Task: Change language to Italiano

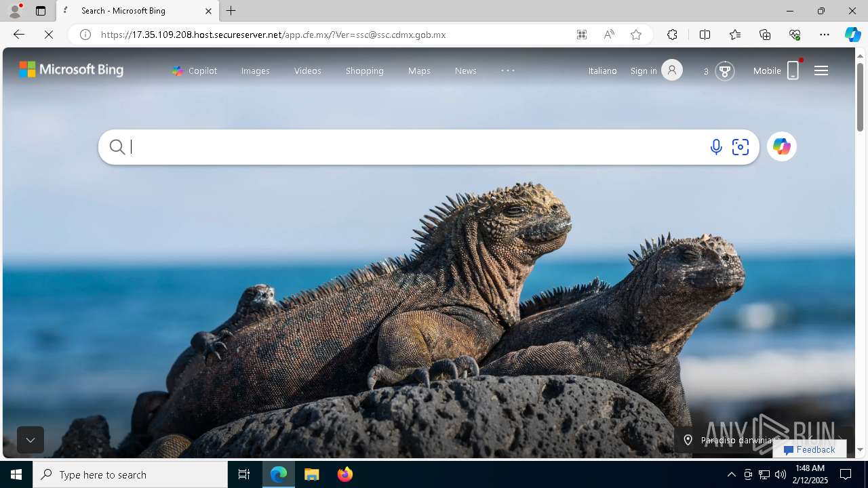Action: click(603, 70)
